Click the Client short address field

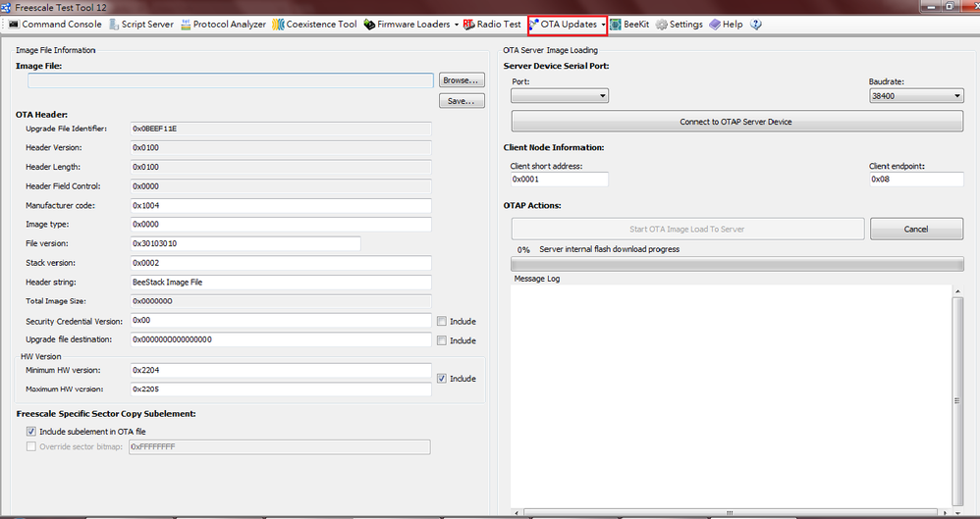[x=560, y=180]
